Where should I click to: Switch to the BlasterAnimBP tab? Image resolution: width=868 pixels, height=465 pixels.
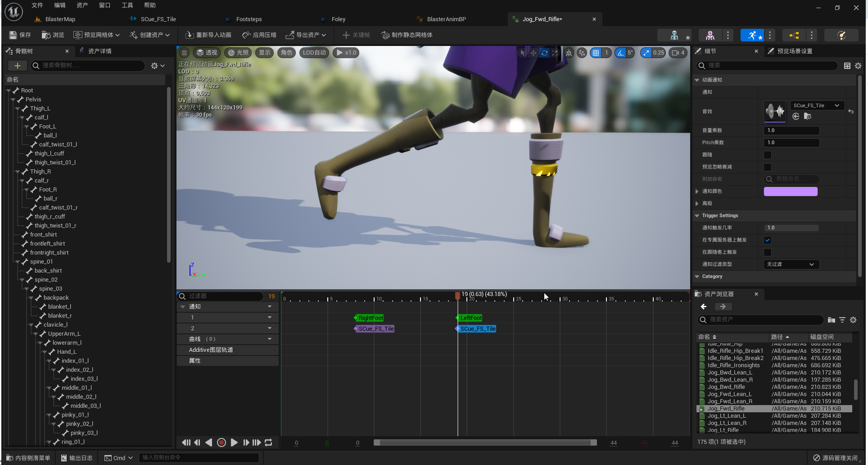[446, 19]
